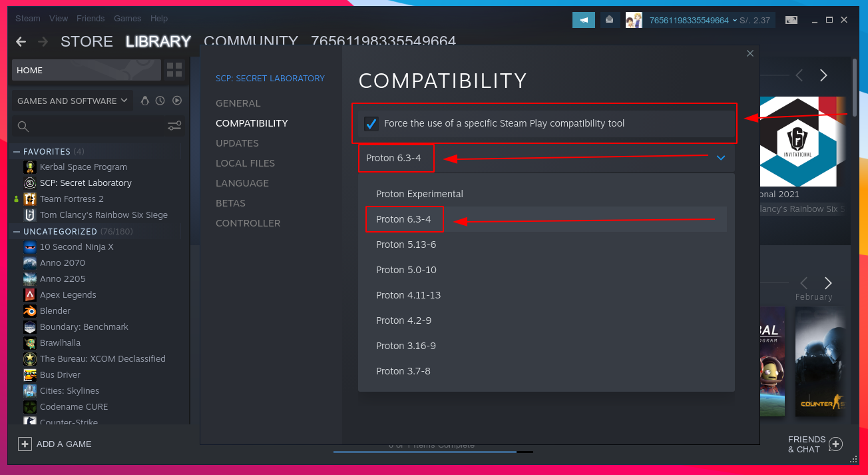Click the Steam announcements megaphone icon
The image size is (868, 475).
[x=584, y=20]
